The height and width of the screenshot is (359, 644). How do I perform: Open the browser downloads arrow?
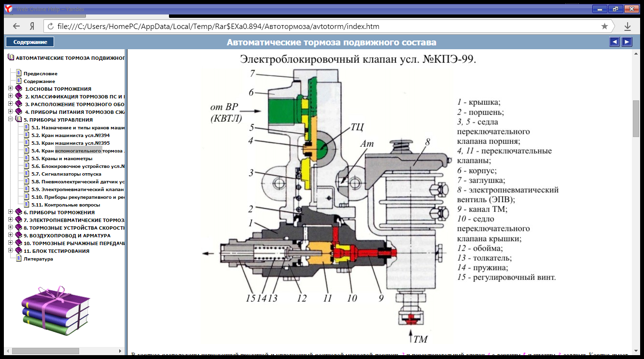click(x=628, y=26)
